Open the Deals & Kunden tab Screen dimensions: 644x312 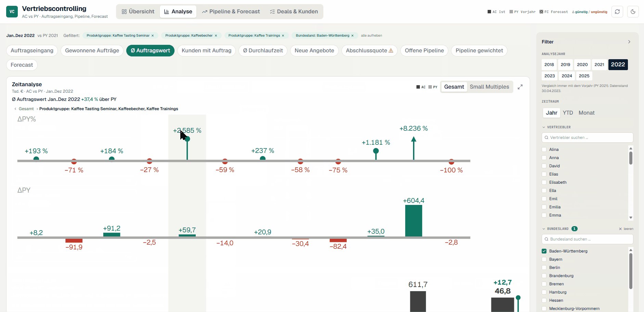pyautogui.click(x=294, y=12)
